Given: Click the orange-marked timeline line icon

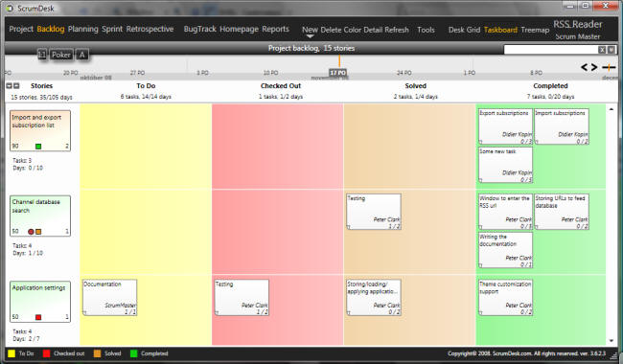Looking at the screenshot, I should pyautogui.click(x=609, y=67).
